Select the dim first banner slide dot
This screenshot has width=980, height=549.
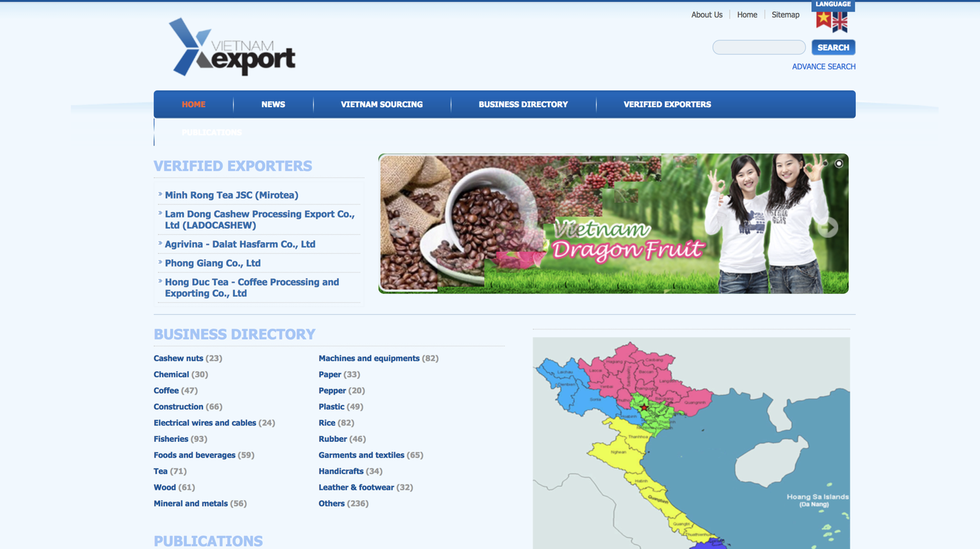click(825, 163)
